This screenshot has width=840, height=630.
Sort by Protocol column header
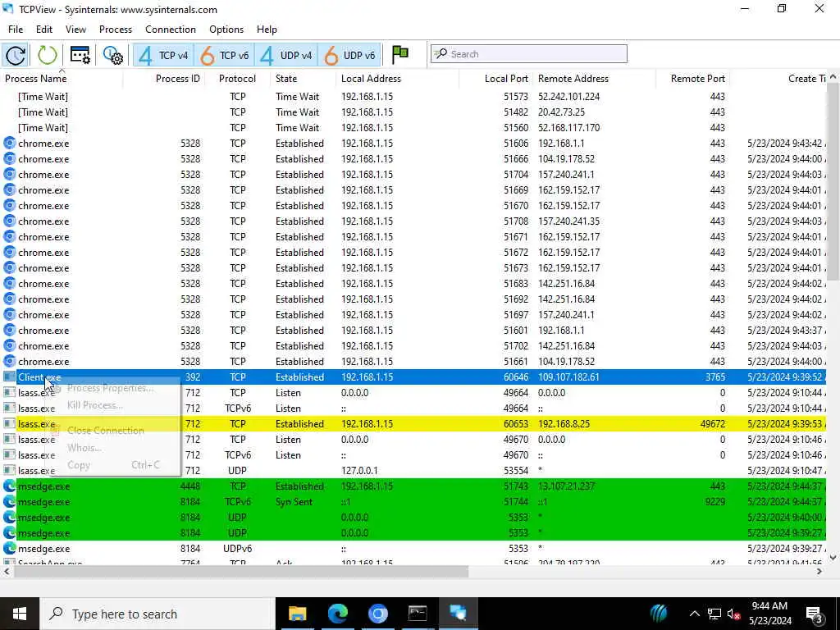[x=237, y=79]
